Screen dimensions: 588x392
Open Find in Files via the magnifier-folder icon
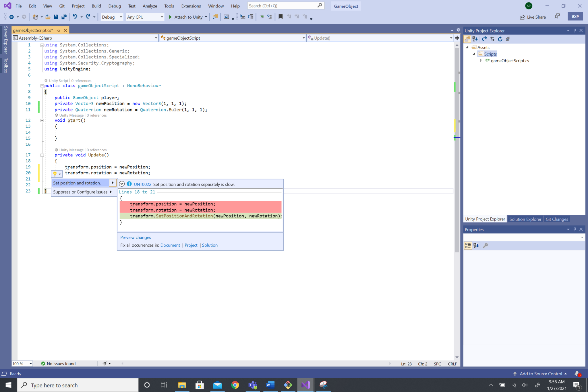pyautogui.click(x=215, y=17)
